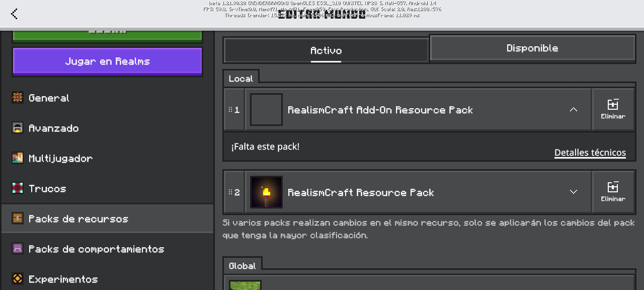644x290 pixels.
Task: Eliminar RealismCraft Add-On Resource Pack
Action: (x=613, y=109)
